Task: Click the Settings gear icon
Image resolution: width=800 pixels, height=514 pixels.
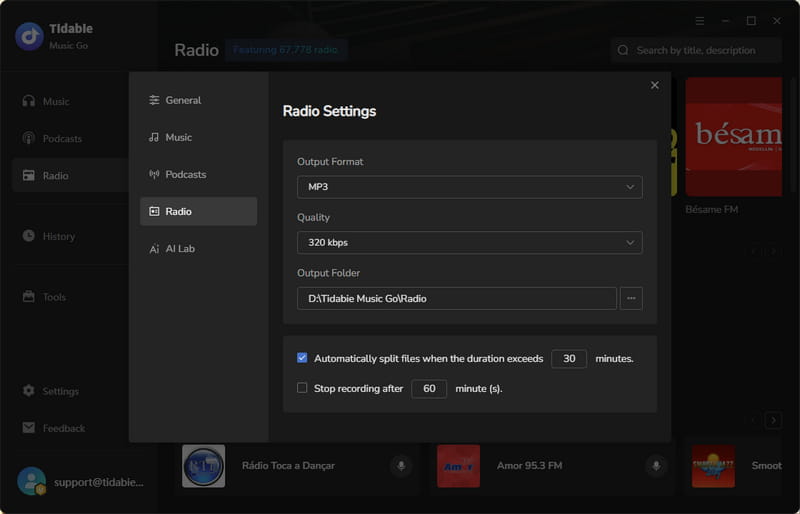Action: [x=29, y=390]
